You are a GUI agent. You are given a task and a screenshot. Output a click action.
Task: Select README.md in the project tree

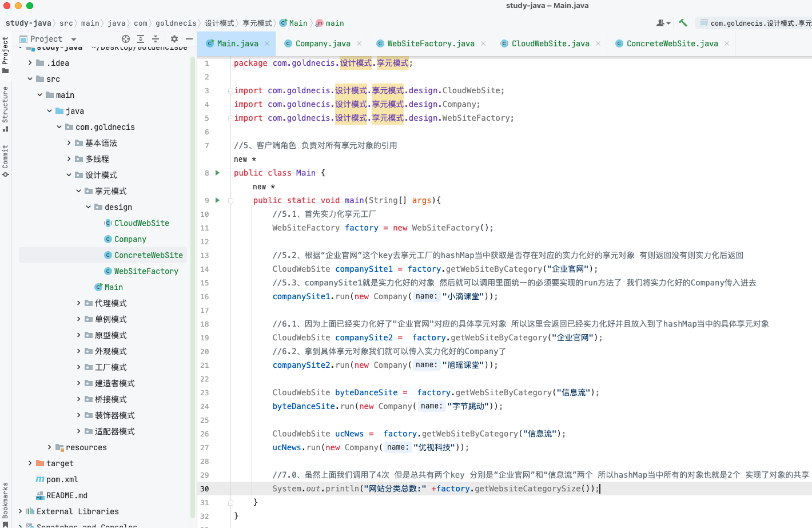click(x=66, y=495)
